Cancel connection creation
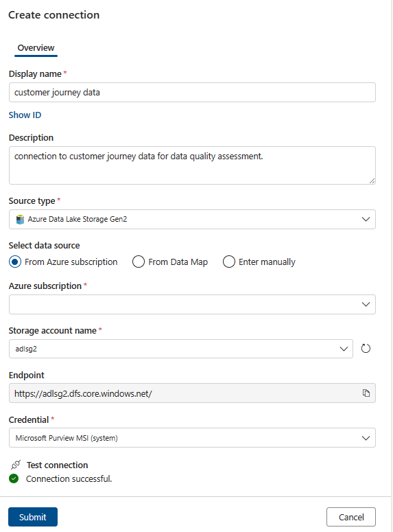Viewport: 393px width, 532px height. pyautogui.click(x=351, y=517)
